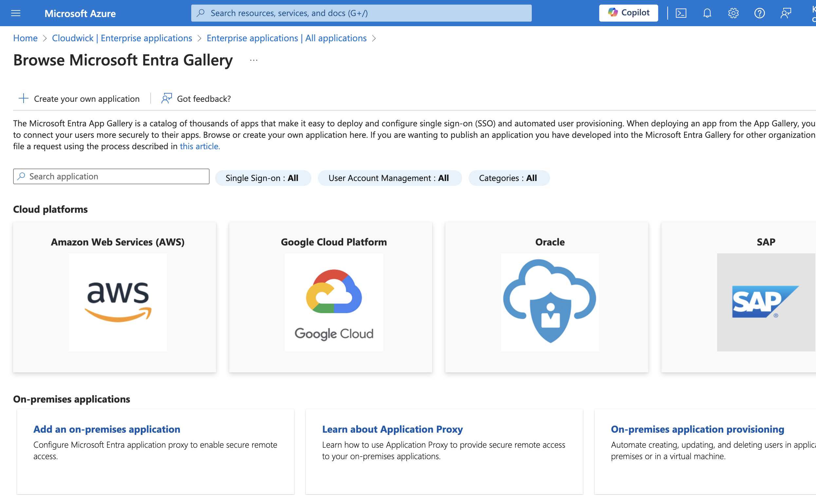The width and height of the screenshot is (816, 504).
Task: Click the Copilot colorful logo icon
Action: point(612,12)
